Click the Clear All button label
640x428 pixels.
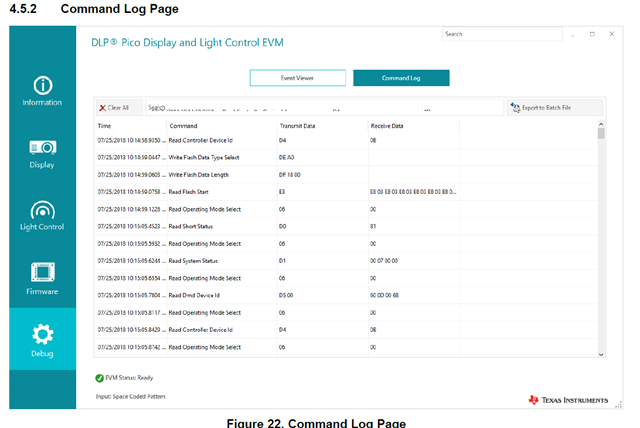pyautogui.click(x=118, y=108)
